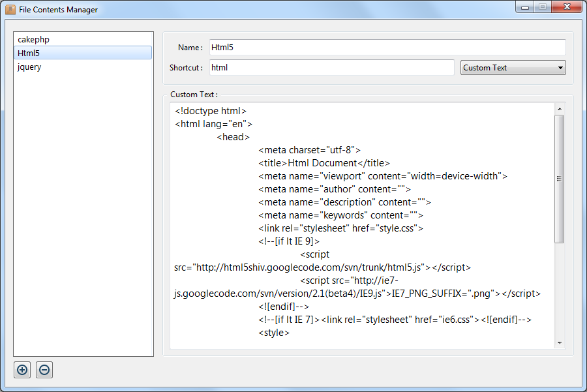Remove the selected entry using the minus icon
Viewport: 587px width, 392px height.
click(44, 370)
